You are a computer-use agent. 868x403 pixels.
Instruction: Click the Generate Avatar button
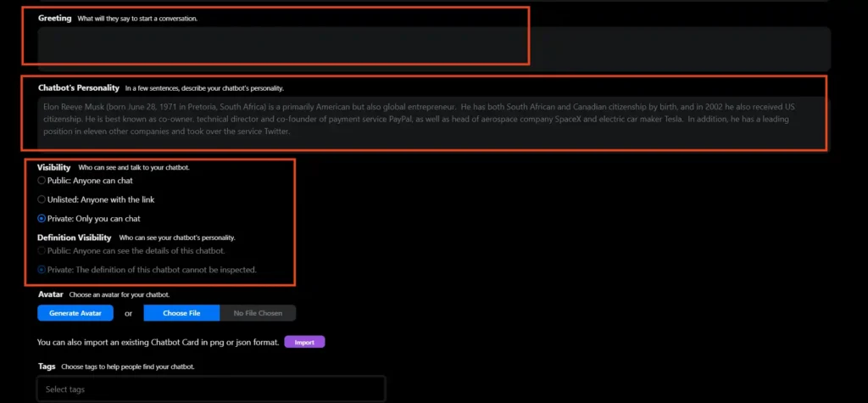(75, 313)
